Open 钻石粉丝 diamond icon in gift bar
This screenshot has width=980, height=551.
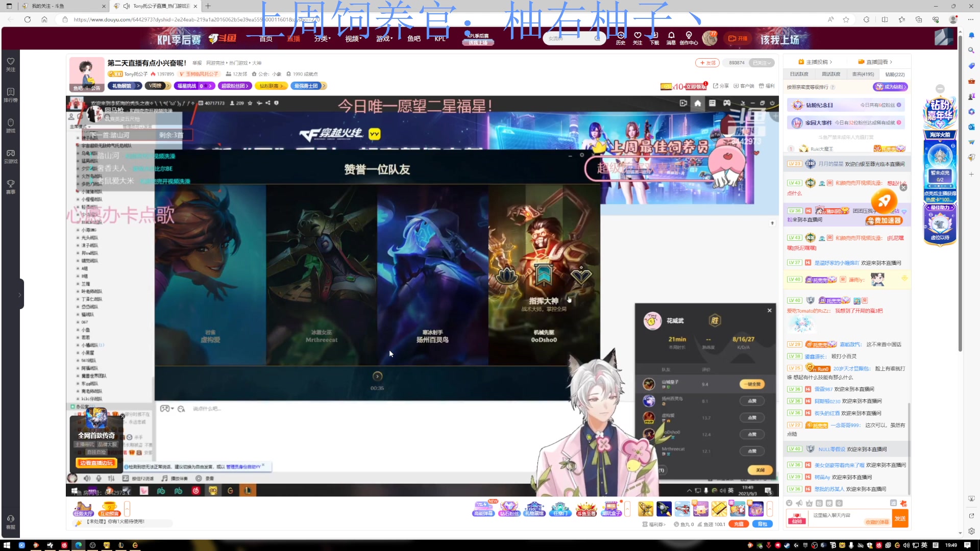tap(509, 509)
